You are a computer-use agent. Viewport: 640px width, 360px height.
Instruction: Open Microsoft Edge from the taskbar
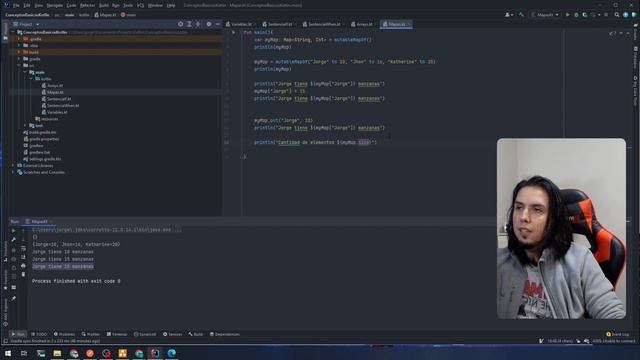coord(171,353)
